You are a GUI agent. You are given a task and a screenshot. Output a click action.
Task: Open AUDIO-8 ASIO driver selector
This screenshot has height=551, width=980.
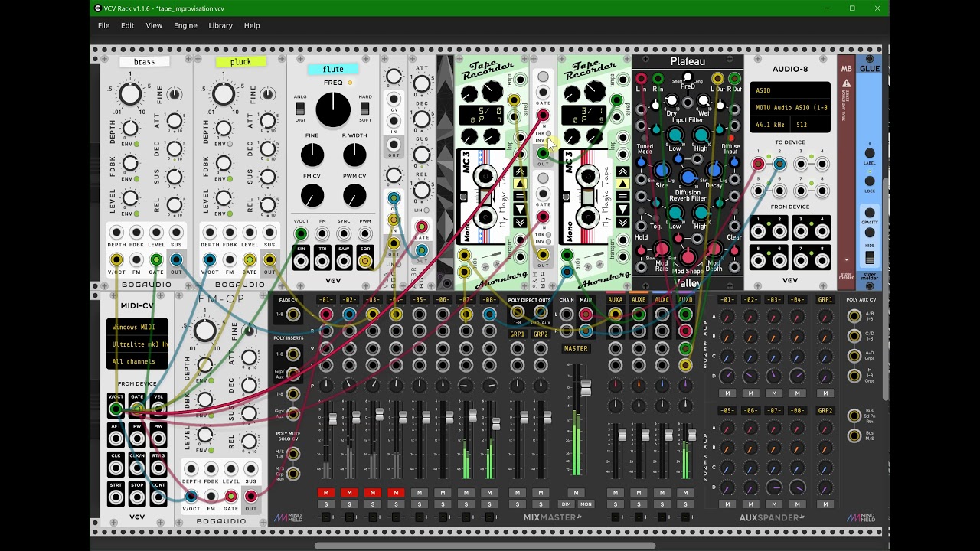[790, 90]
